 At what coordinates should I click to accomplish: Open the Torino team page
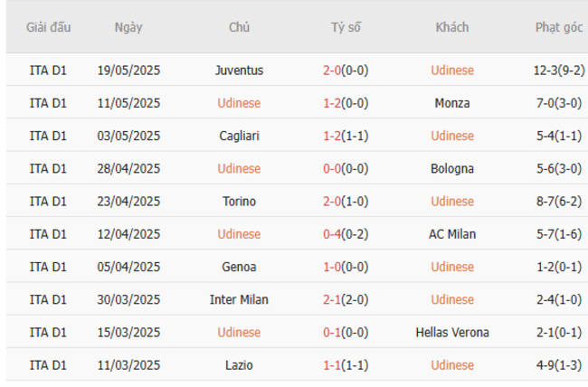click(x=240, y=201)
